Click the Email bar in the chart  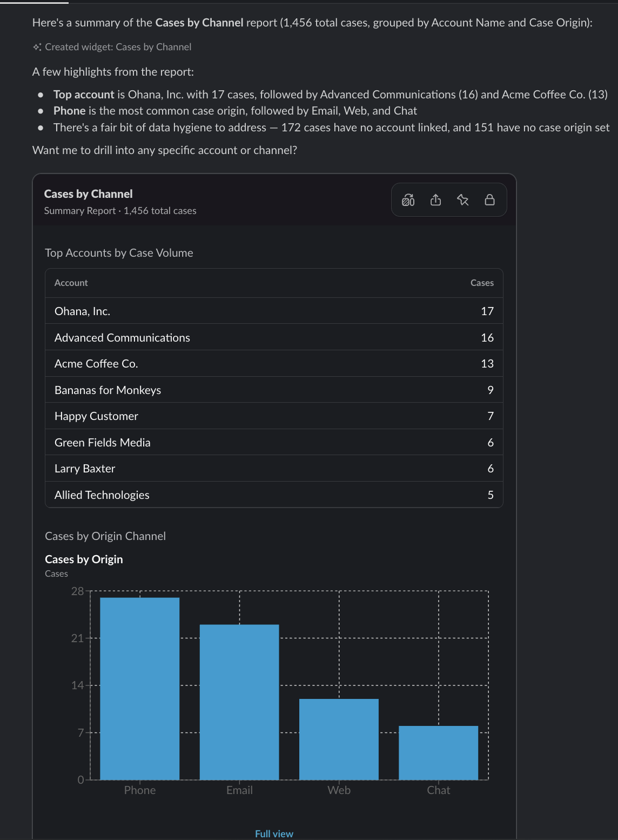coord(239,702)
